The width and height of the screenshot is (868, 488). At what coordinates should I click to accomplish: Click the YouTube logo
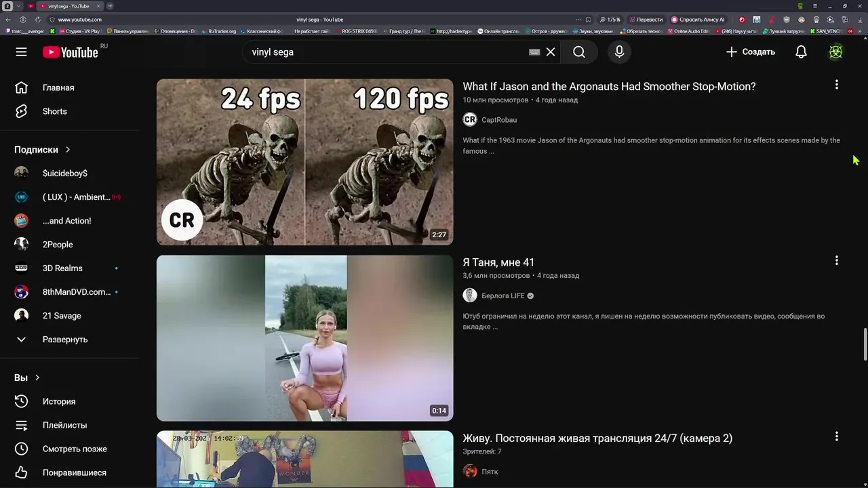(71, 52)
